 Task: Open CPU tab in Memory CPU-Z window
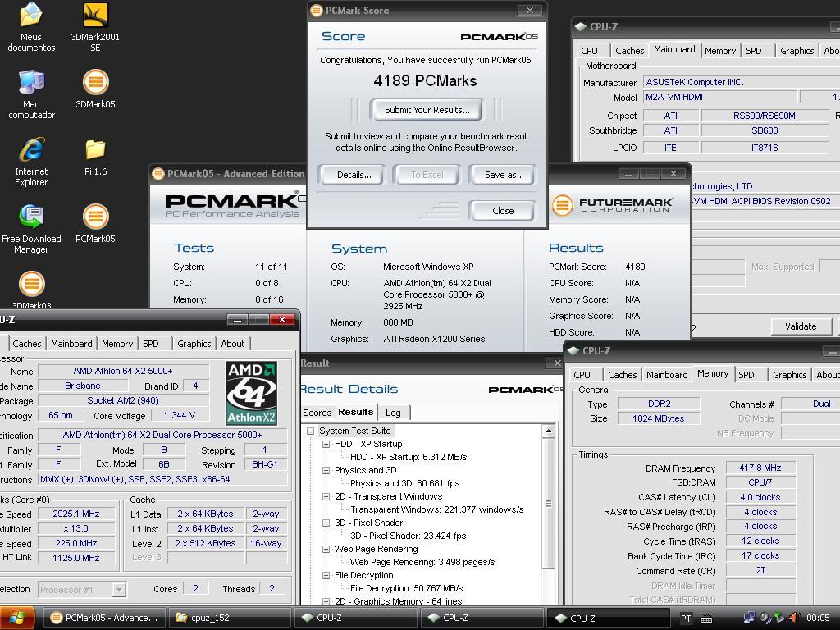pyautogui.click(x=582, y=375)
